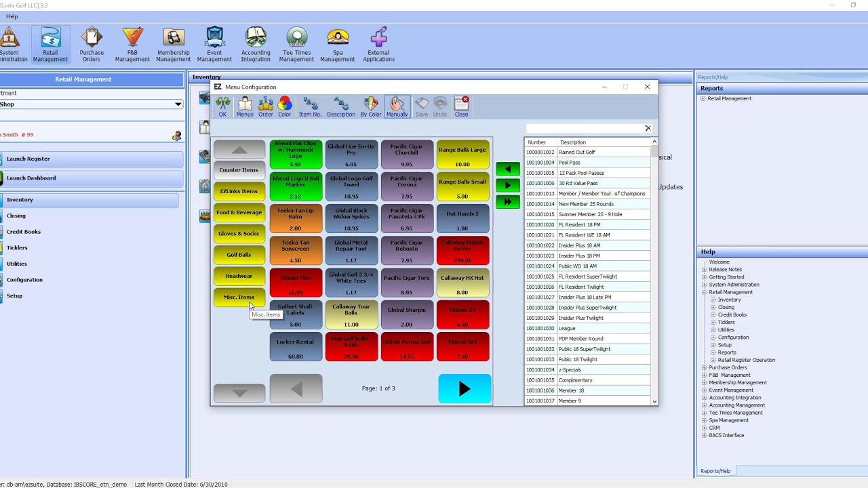868x488 pixels.
Task: Open the Spa Management module icon
Action: 338,45
